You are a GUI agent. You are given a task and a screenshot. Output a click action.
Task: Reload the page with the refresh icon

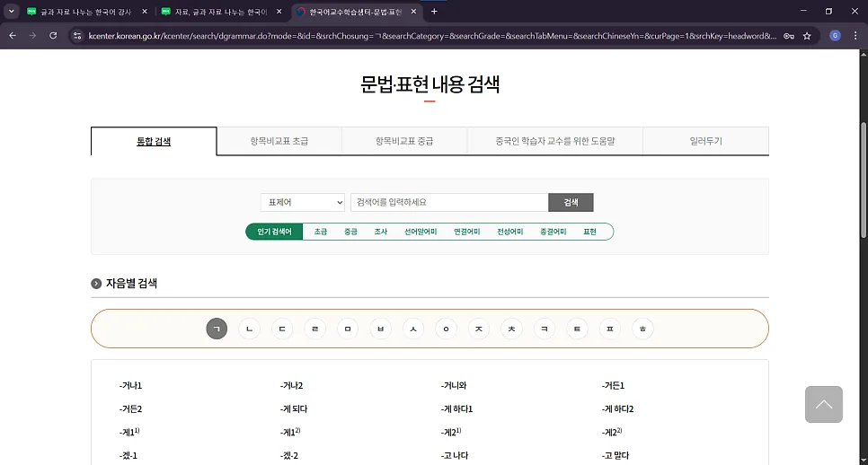pyautogui.click(x=53, y=35)
